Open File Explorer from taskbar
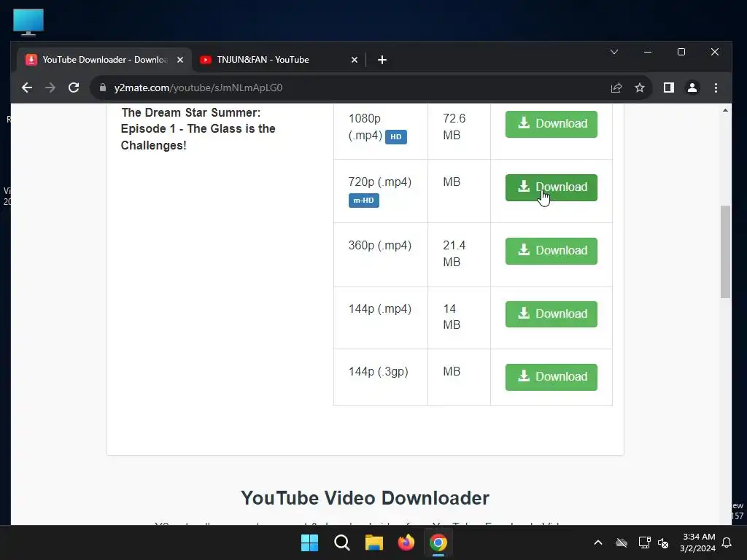 click(374, 542)
